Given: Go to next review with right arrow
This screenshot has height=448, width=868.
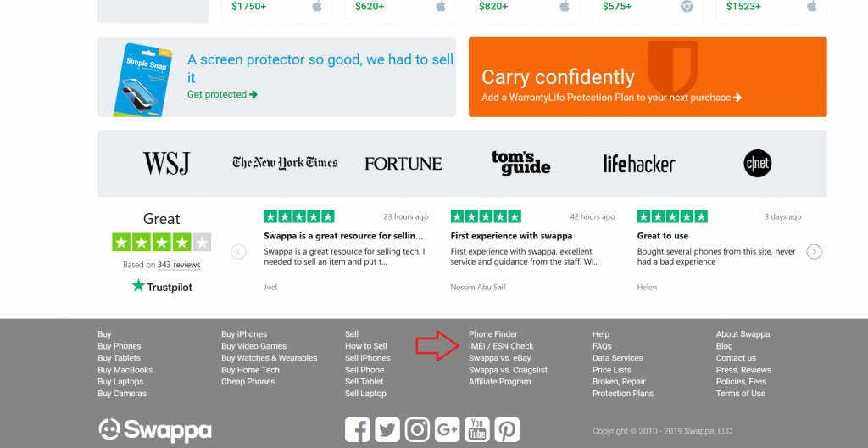Looking at the screenshot, I should click(814, 252).
